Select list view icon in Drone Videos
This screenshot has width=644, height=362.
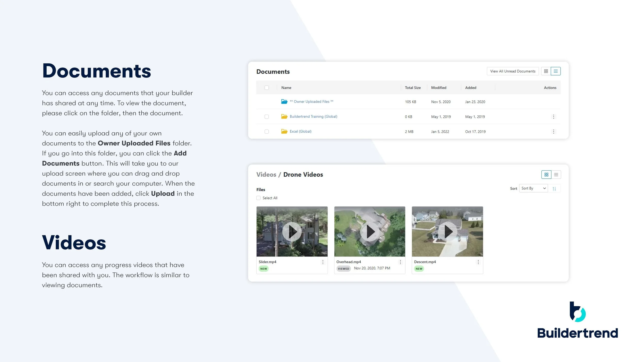tap(556, 175)
